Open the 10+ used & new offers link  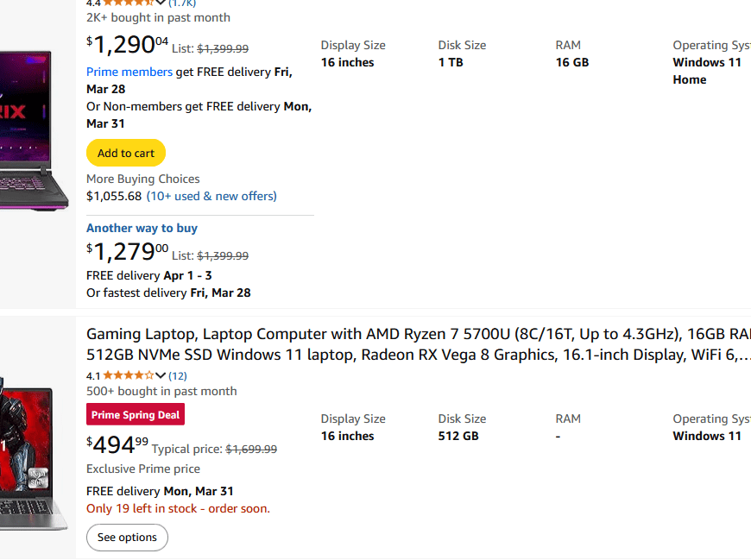tap(211, 196)
